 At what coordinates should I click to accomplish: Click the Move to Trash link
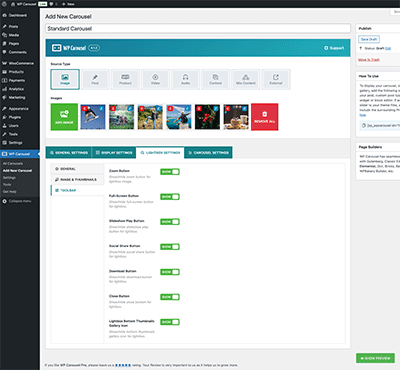click(x=369, y=60)
